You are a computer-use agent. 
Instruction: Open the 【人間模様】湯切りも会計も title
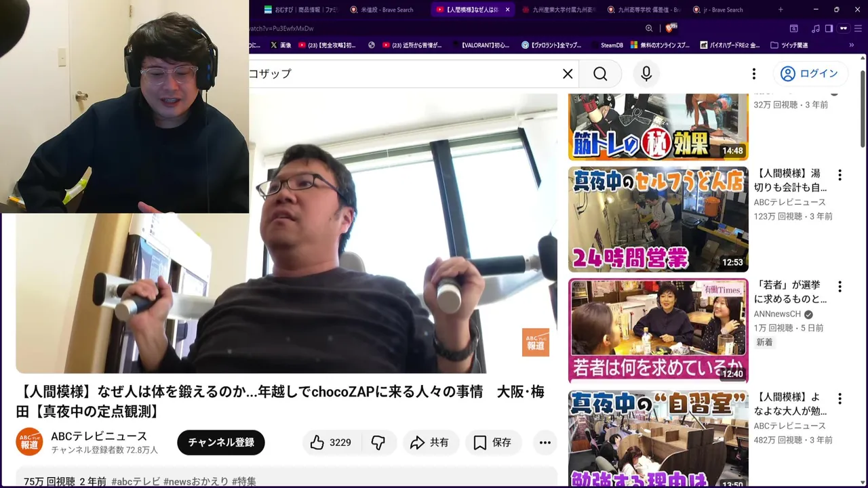point(791,180)
